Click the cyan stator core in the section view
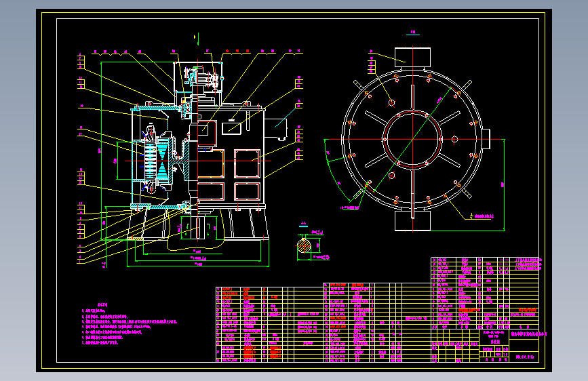This screenshot has width=588, height=381. (162, 161)
